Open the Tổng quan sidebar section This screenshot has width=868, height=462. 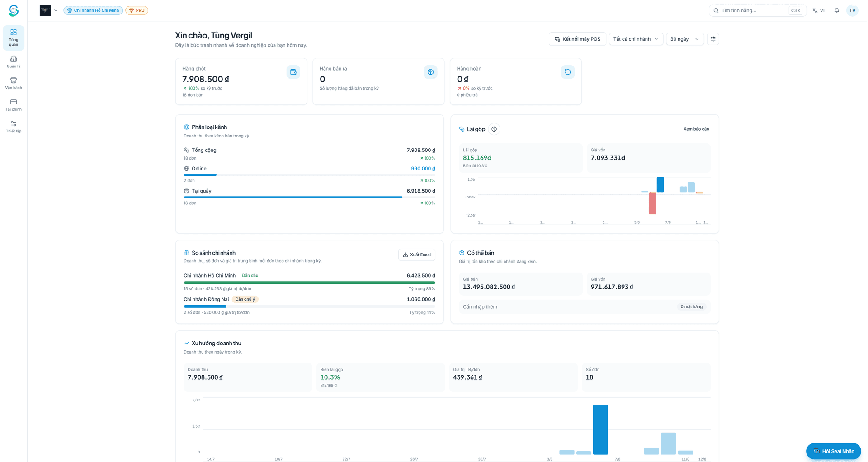tap(14, 38)
